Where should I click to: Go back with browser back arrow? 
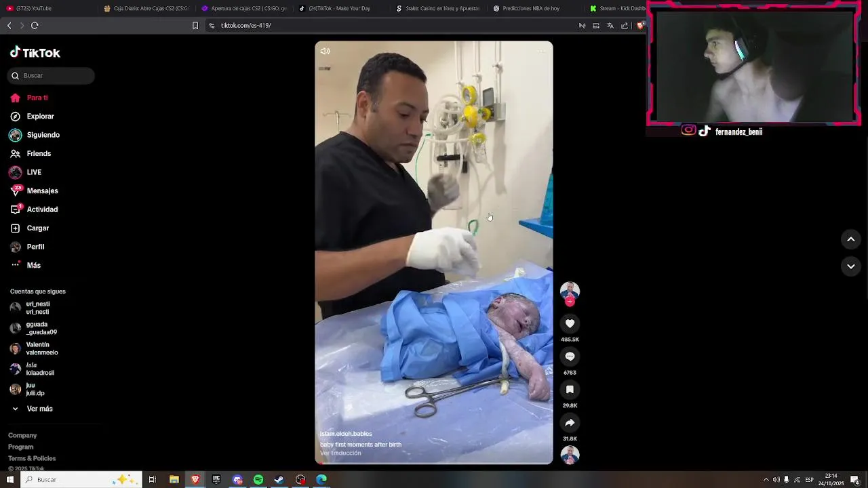(x=9, y=25)
